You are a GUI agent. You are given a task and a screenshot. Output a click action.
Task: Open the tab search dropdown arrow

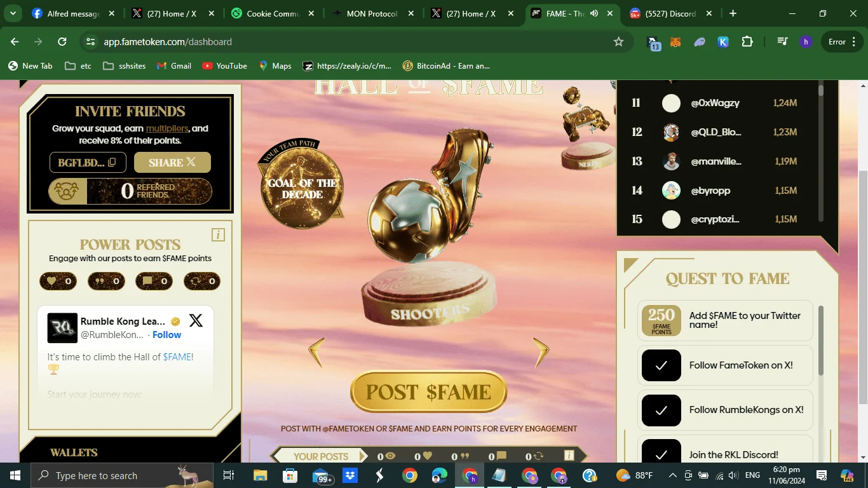13,13
